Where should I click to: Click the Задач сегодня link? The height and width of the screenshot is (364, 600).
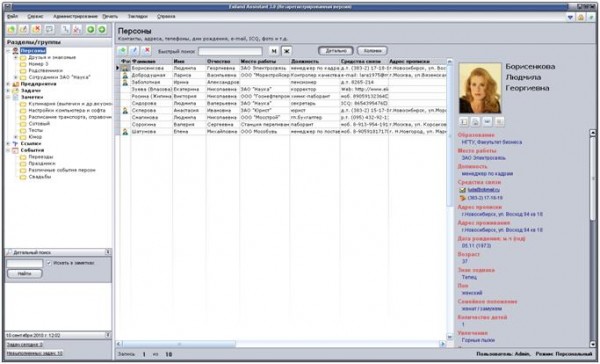click(24, 345)
